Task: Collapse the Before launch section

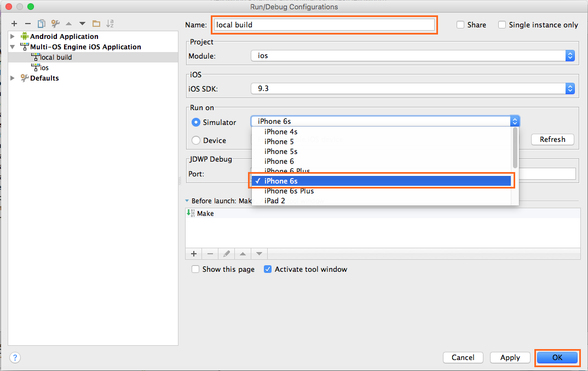Action: [187, 201]
